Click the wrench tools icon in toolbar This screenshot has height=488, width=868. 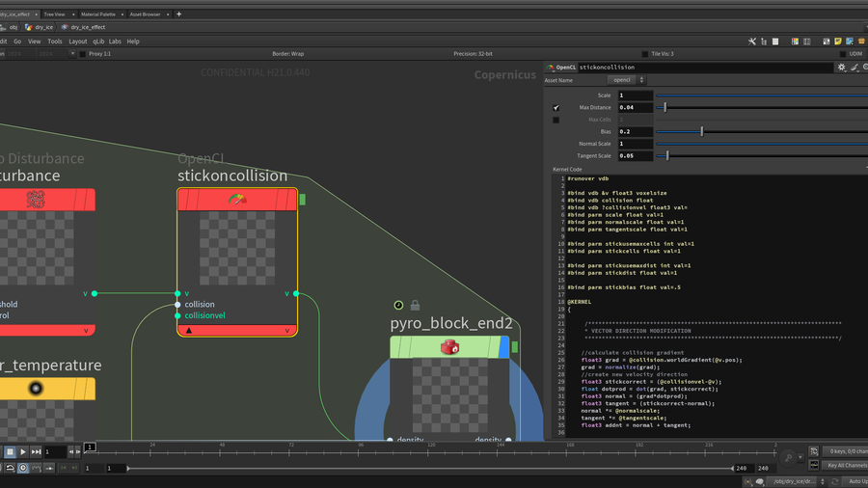point(752,41)
